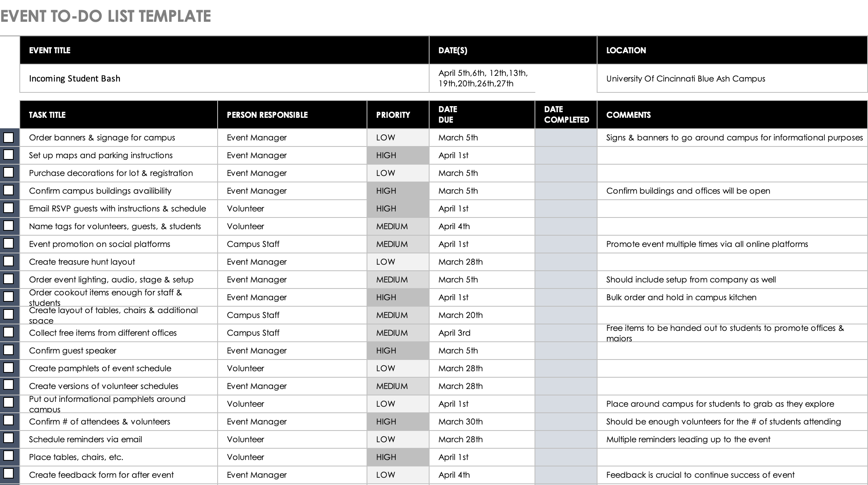This screenshot has width=868, height=485.
Task: Check the box for Order banners & signage
Action: point(8,138)
